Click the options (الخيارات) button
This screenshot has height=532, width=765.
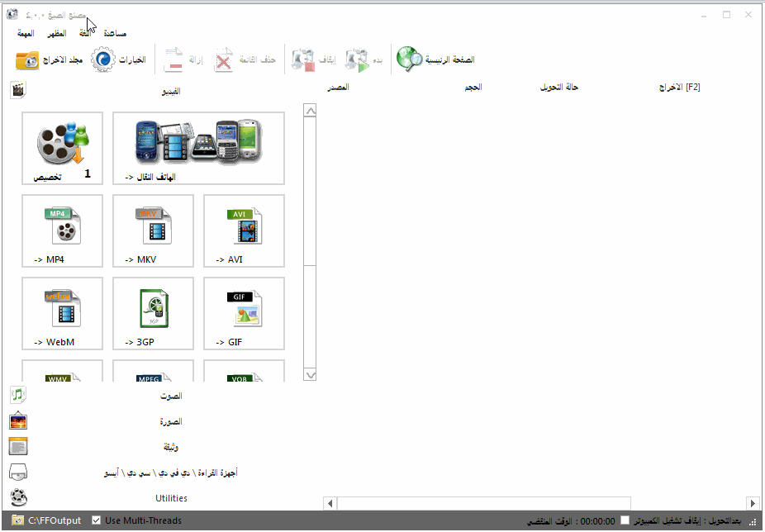[x=118, y=60]
